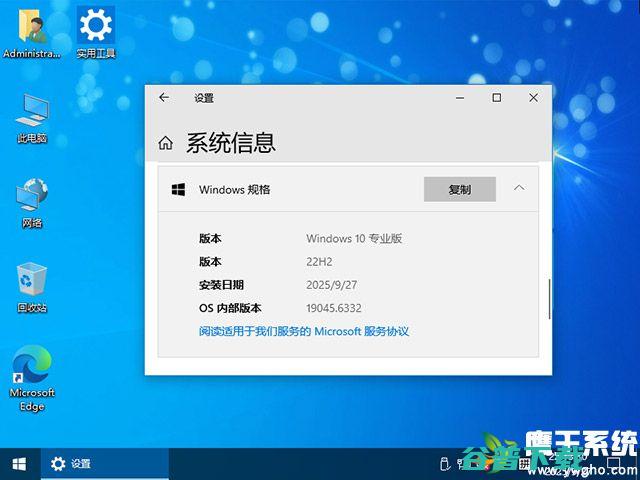Click the 设置 taskbar button
This screenshot has height=480, width=640.
[x=105, y=464]
